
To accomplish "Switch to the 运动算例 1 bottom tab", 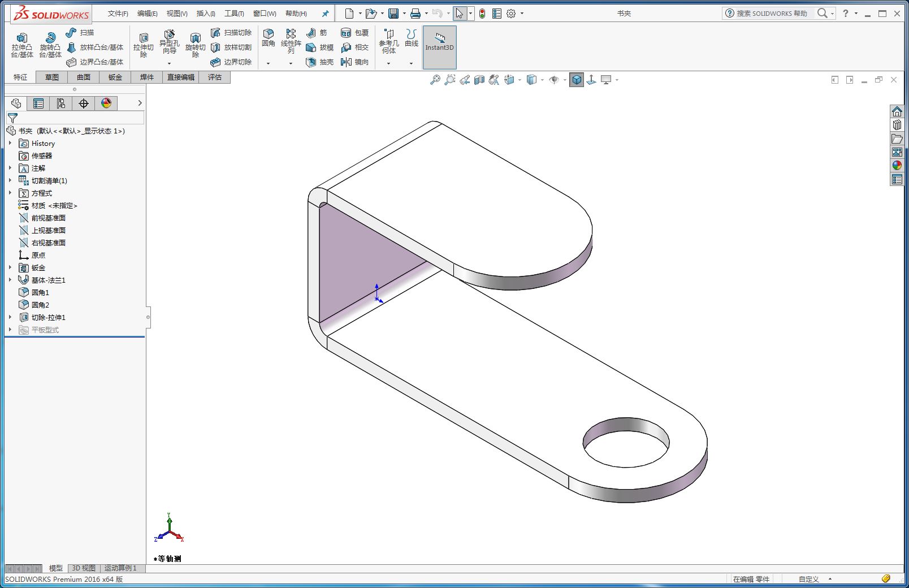I will 120,568.
